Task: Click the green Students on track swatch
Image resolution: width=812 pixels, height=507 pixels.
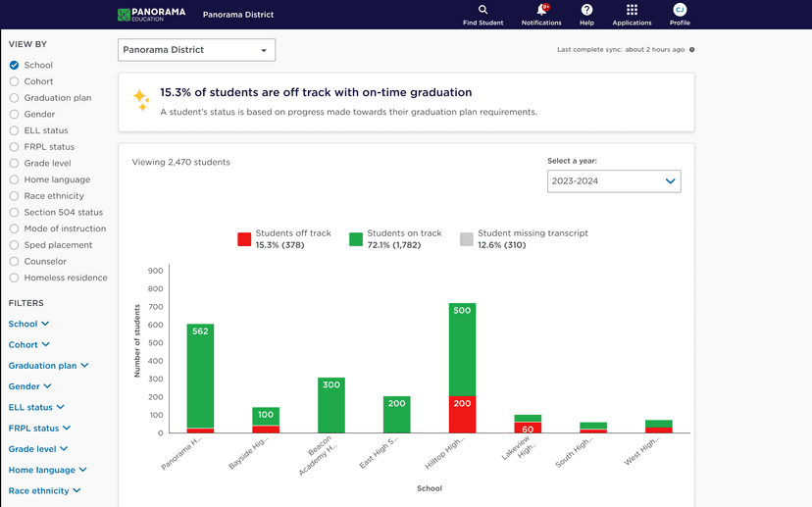Action: pyautogui.click(x=356, y=239)
